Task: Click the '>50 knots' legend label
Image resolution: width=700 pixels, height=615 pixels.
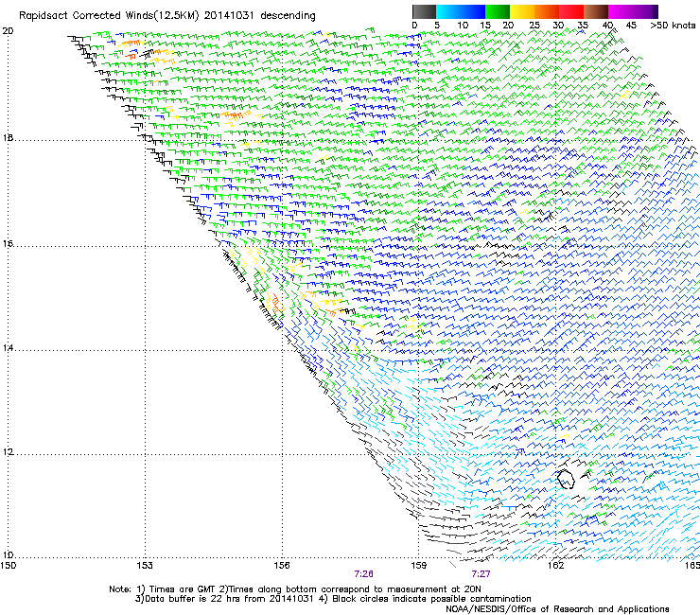Action: [x=673, y=26]
